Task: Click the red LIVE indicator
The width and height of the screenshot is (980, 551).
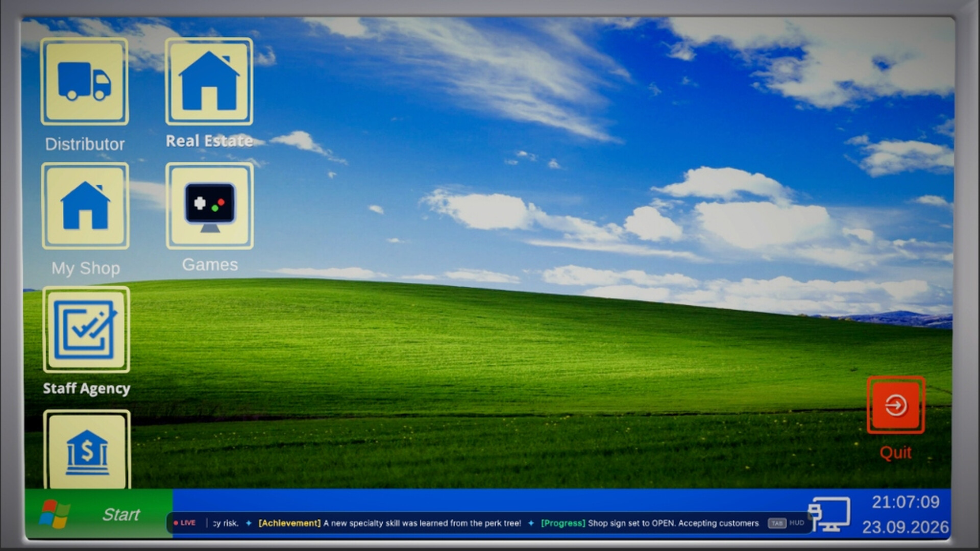Action: 184,523
